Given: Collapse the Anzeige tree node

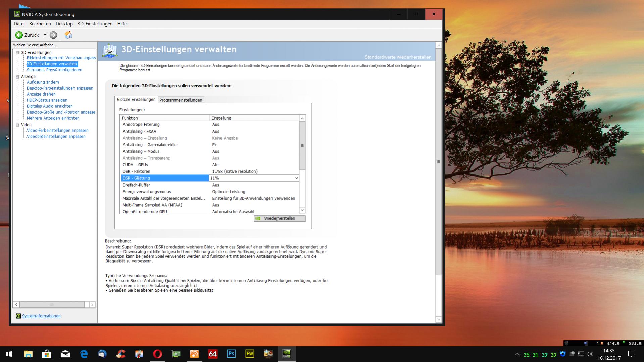Looking at the screenshot, I should (x=17, y=77).
